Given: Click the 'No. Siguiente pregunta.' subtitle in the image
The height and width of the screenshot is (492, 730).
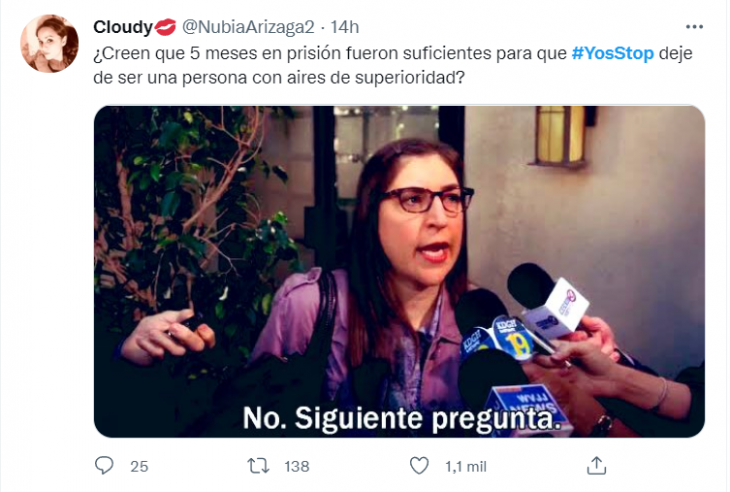Looking at the screenshot, I should pyautogui.click(x=402, y=418).
